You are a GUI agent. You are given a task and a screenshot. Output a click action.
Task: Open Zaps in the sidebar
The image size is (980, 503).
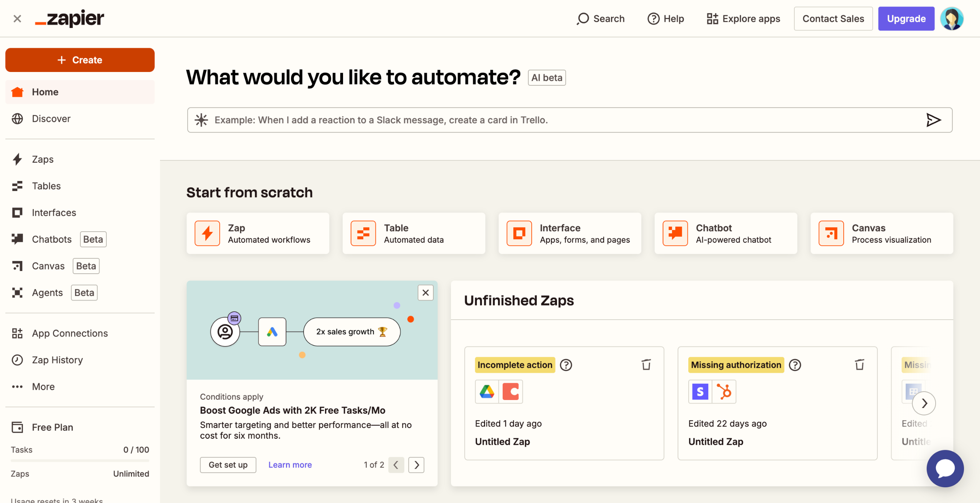click(x=42, y=159)
